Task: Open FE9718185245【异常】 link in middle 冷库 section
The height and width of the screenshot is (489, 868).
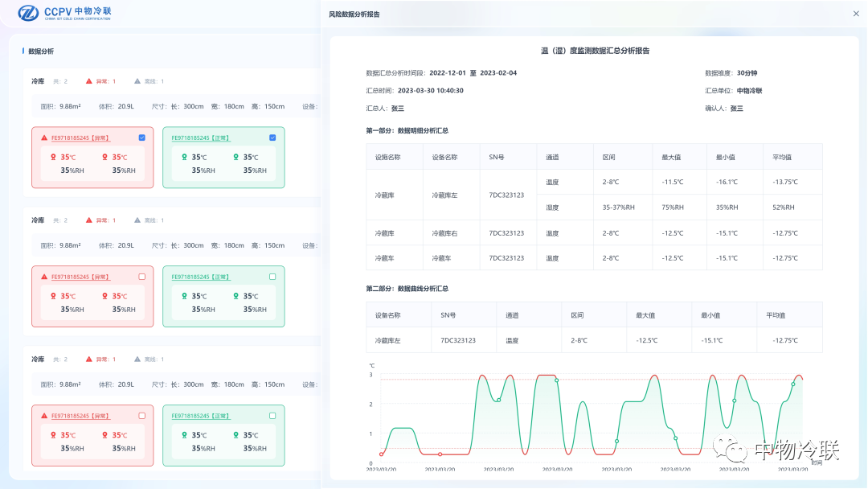Action: pos(80,277)
